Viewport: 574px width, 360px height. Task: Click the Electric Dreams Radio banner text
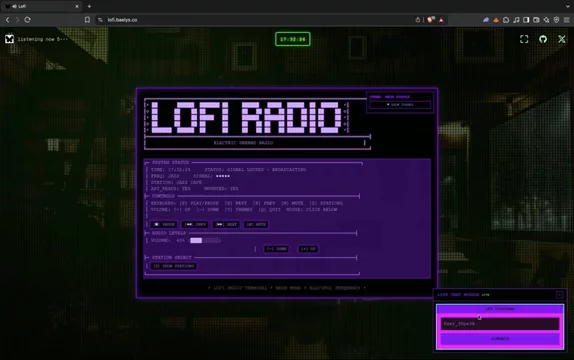(243, 143)
